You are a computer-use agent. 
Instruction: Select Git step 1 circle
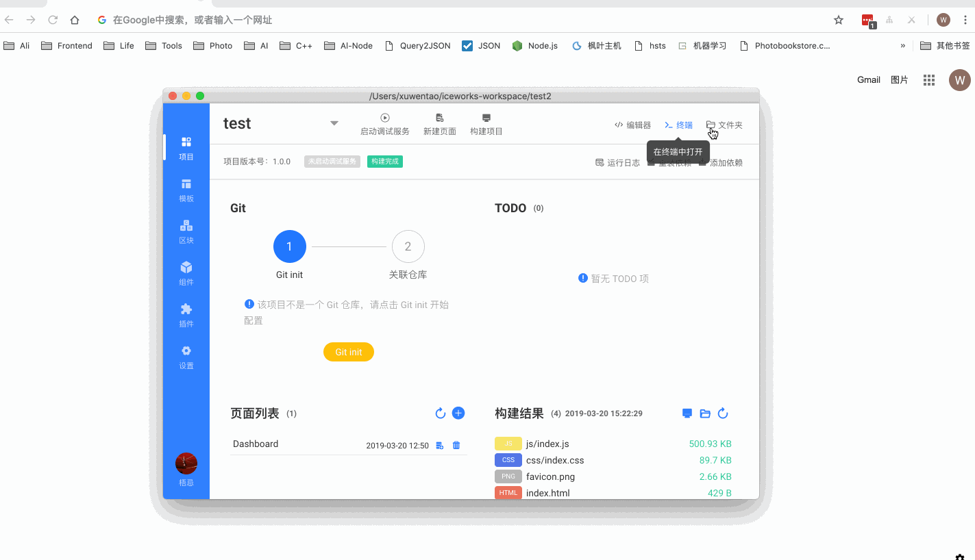click(290, 246)
